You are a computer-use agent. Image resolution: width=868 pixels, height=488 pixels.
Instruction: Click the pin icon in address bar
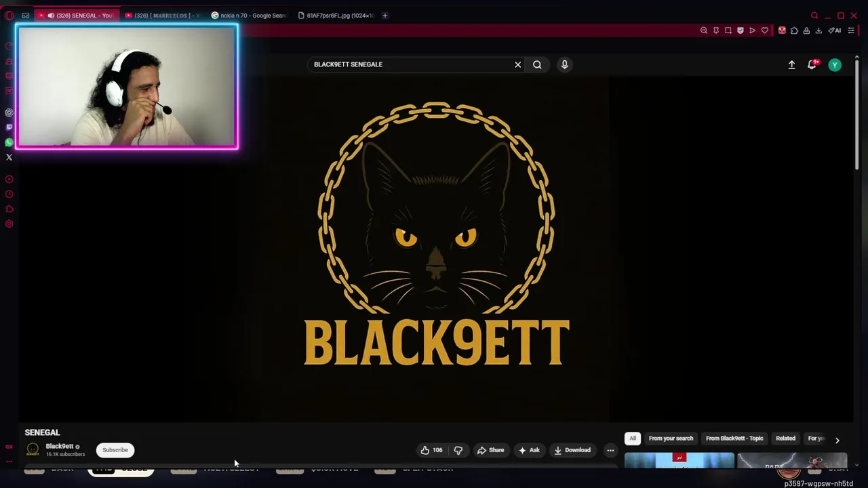[x=716, y=30]
